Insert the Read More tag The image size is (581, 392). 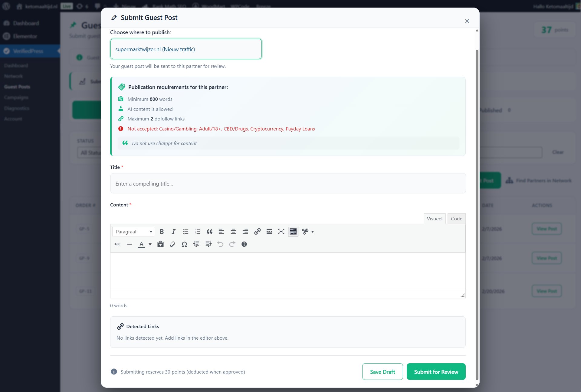[x=269, y=232]
